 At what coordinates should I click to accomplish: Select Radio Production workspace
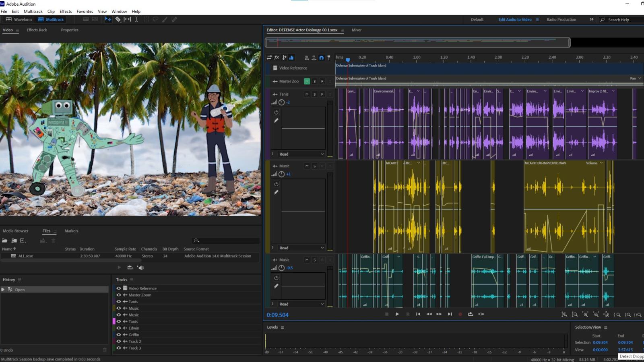pos(561,19)
